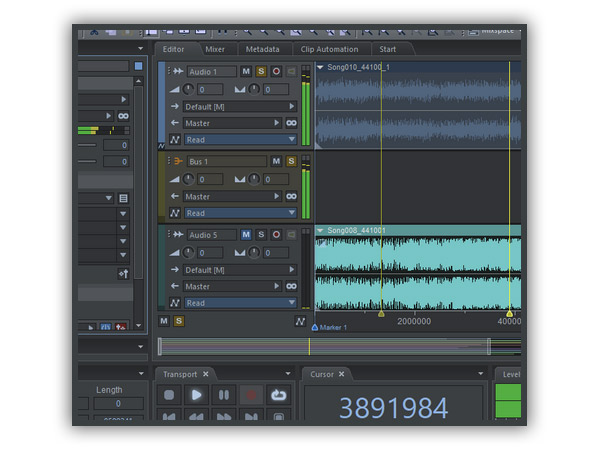Unmute the Audio 5 track

(x=246, y=235)
